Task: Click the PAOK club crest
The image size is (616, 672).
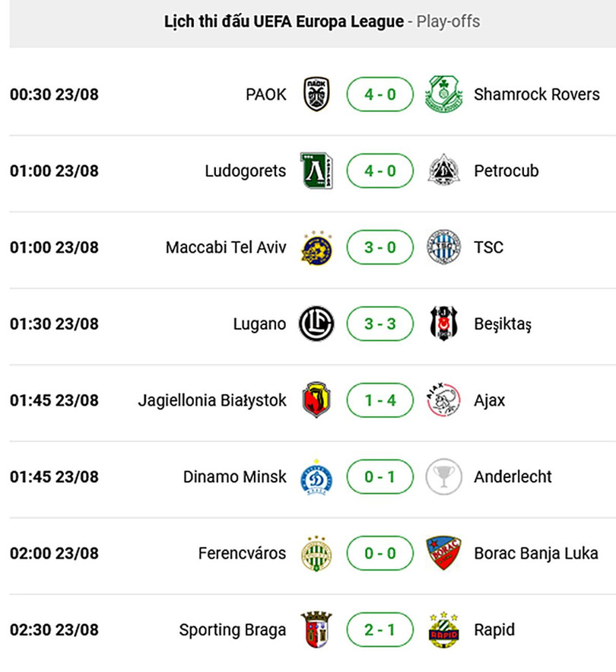Action: pyautogui.click(x=316, y=94)
